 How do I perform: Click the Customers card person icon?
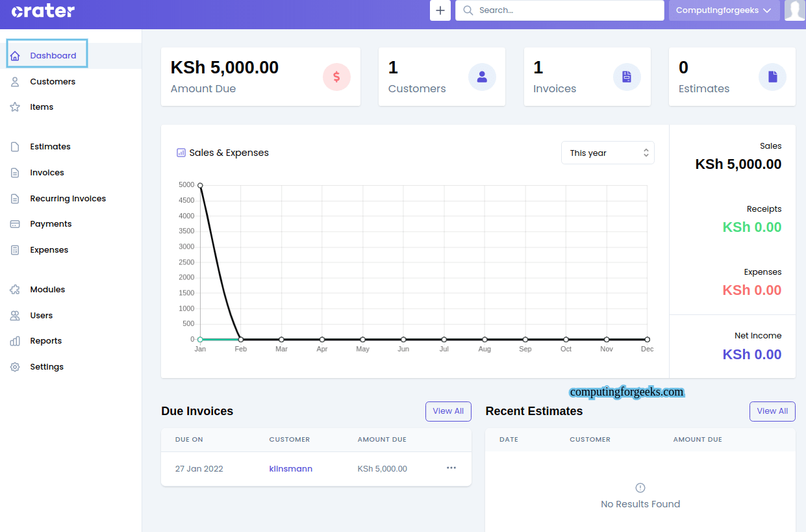coord(482,77)
